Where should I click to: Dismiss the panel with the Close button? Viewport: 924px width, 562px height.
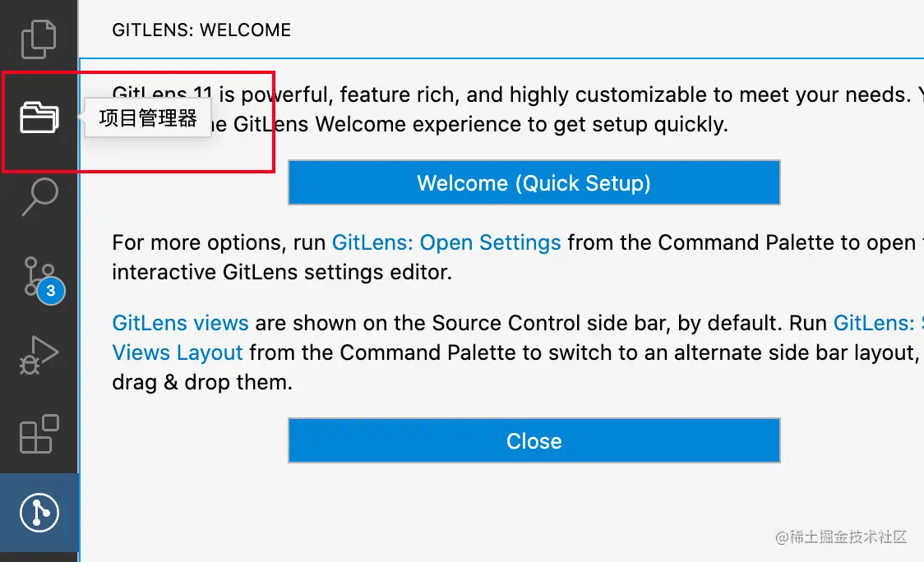click(x=534, y=440)
